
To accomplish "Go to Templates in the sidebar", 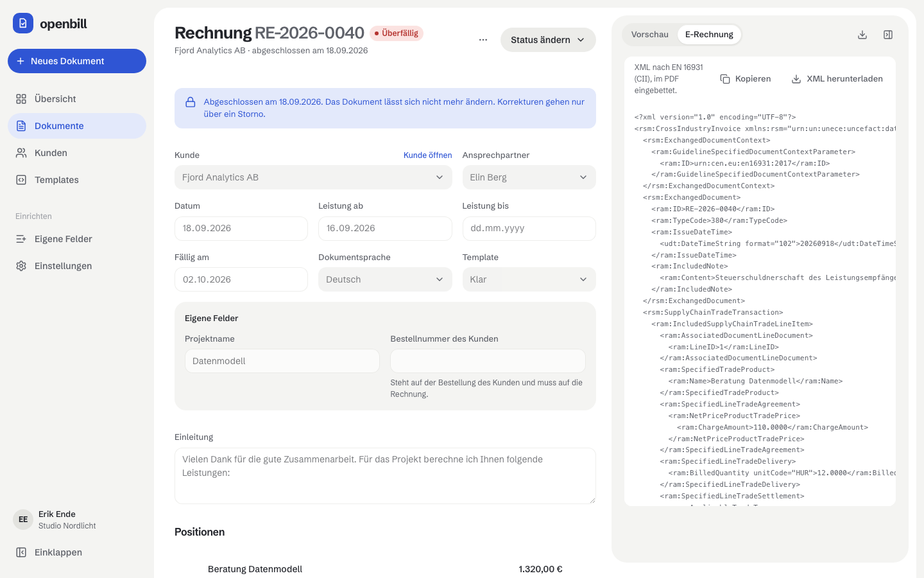I will point(77,180).
